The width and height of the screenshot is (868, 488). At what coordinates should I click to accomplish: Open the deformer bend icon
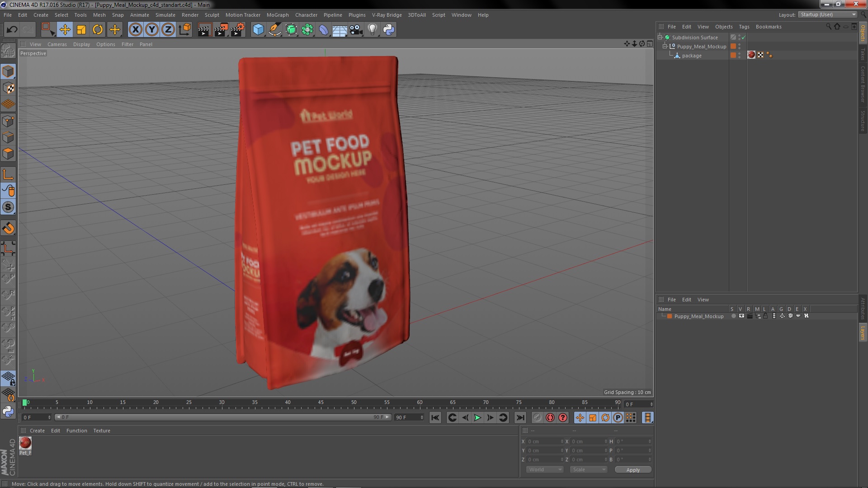tap(324, 30)
